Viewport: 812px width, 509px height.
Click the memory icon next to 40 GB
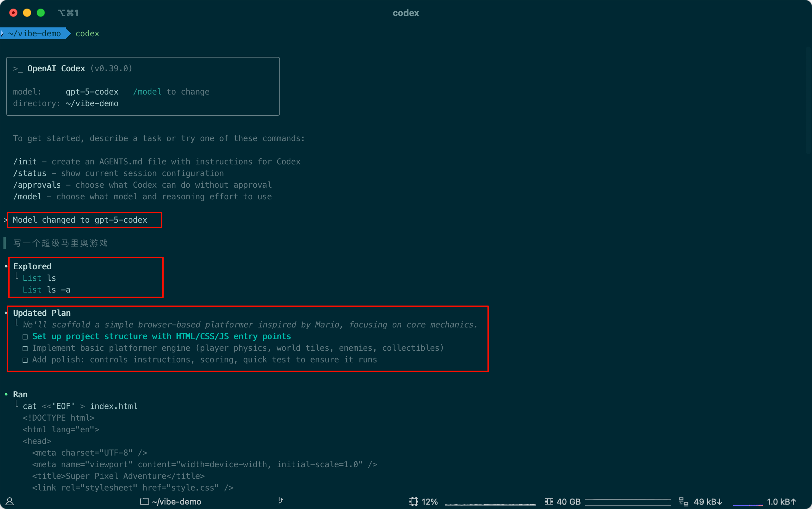[x=549, y=502]
